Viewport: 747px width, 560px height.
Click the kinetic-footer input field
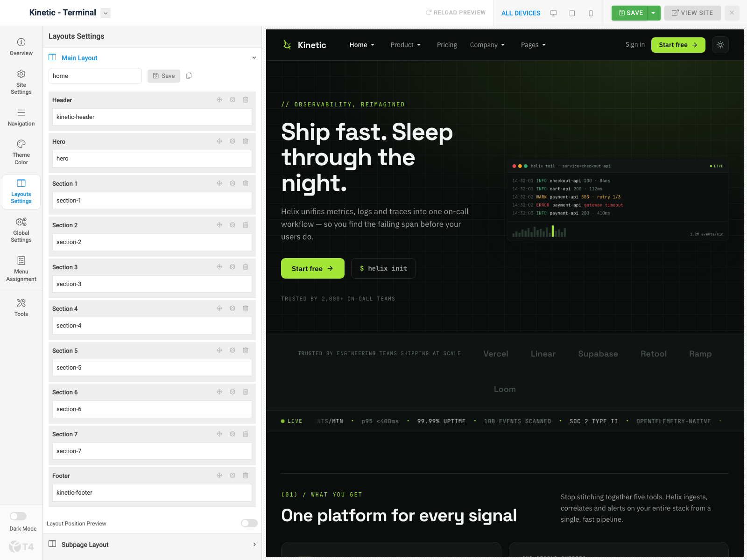pyautogui.click(x=152, y=493)
